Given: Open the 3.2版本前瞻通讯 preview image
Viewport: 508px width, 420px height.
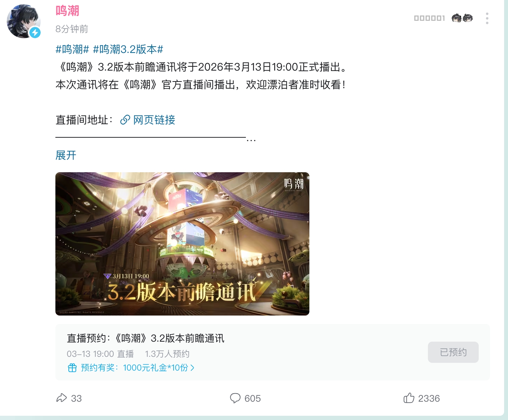Looking at the screenshot, I should coord(182,244).
